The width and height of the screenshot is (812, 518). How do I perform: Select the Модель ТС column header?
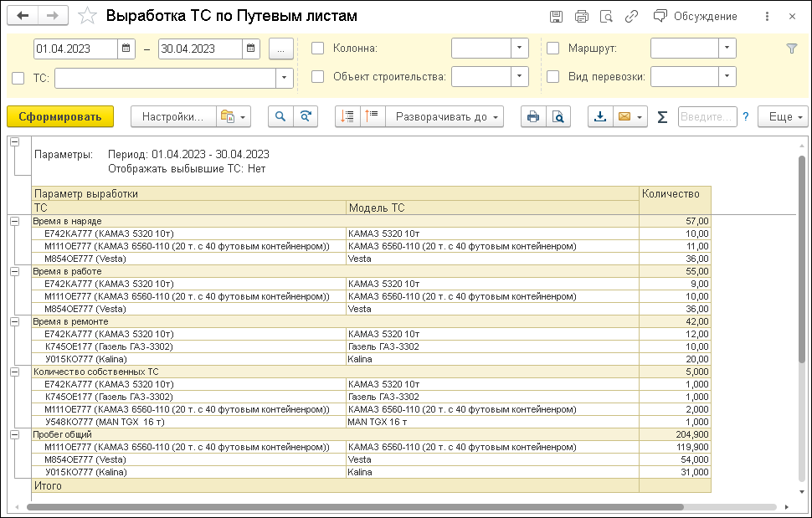pos(492,208)
